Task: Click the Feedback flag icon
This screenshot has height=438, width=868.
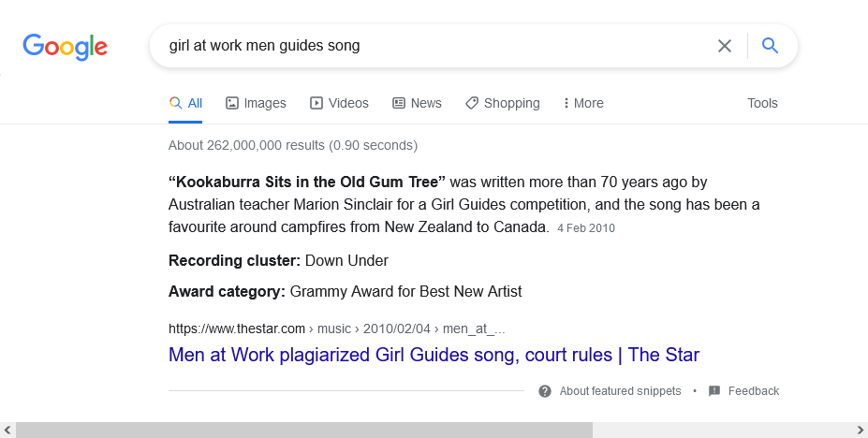Action: [714, 391]
